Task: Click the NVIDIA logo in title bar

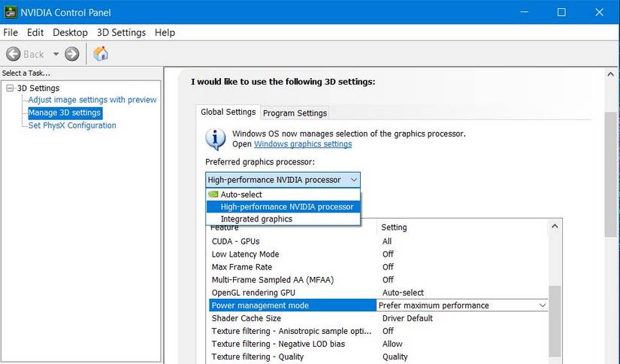Action: pyautogui.click(x=10, y=12)
